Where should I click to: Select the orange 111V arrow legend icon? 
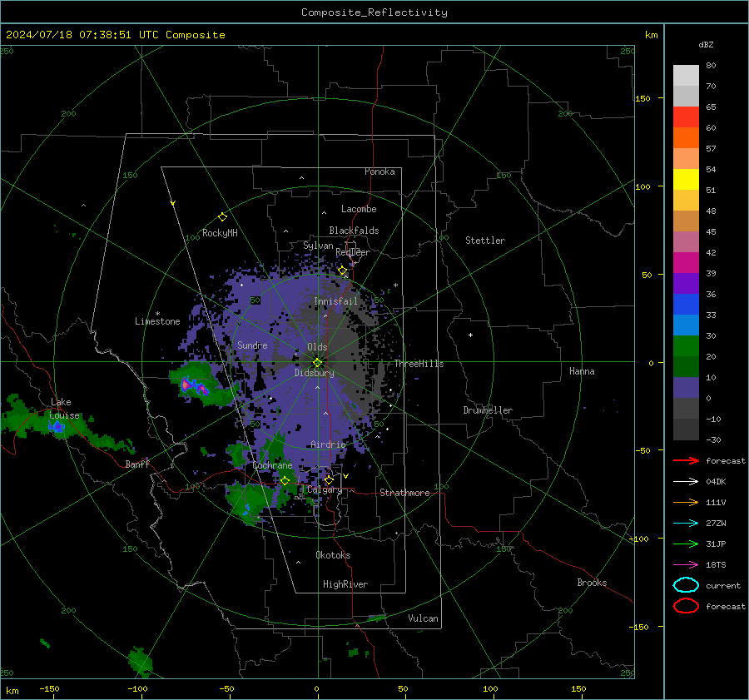coord(686,502)
